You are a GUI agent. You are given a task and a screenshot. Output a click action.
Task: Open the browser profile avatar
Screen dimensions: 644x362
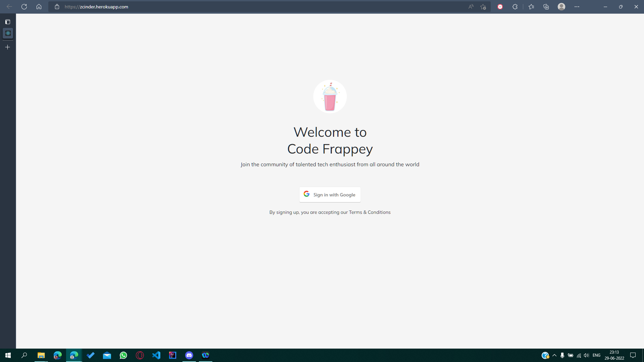[x=562, y=6]
